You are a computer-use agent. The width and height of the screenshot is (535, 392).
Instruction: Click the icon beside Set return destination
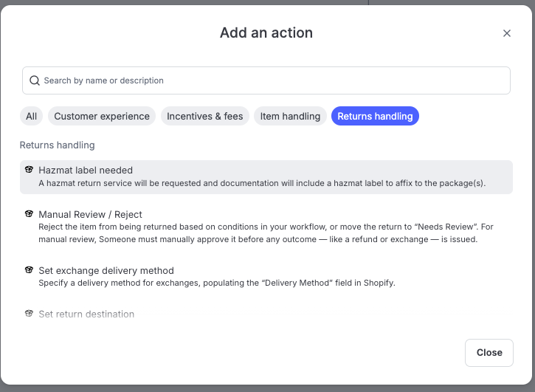tap(29, 314)
